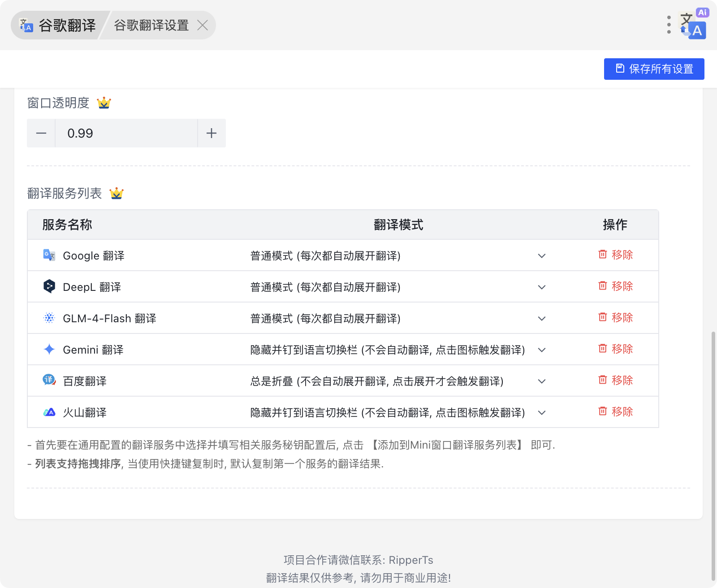Remove 百度翻译 from the list
This screenshot has height=588, width=717.
616,380
